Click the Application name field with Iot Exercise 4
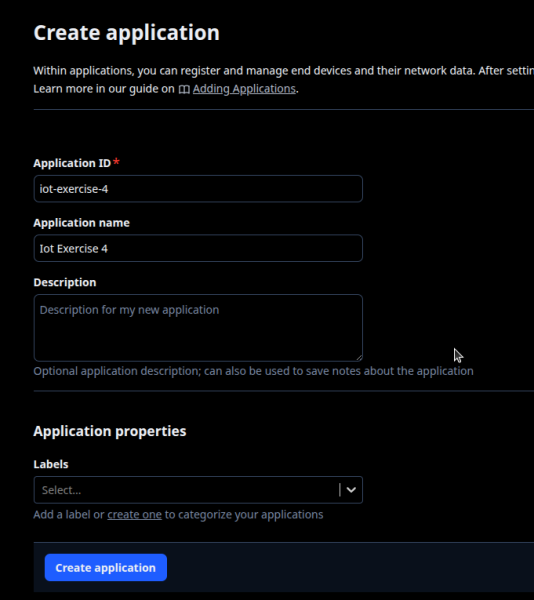Image resolution: width=534 pixels, height=600 pixels. (x=198, y=248)
